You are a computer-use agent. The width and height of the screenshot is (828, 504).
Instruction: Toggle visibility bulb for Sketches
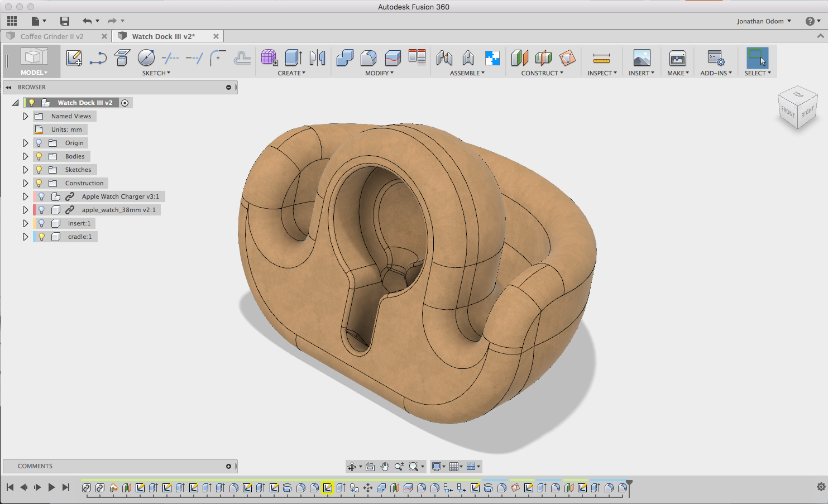(39, 170)
